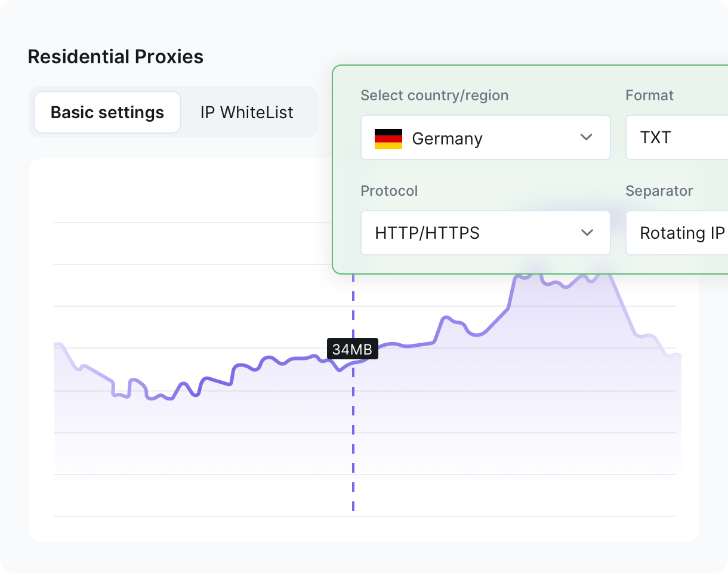Click the highest peak of the usage chart

point(603,270)
